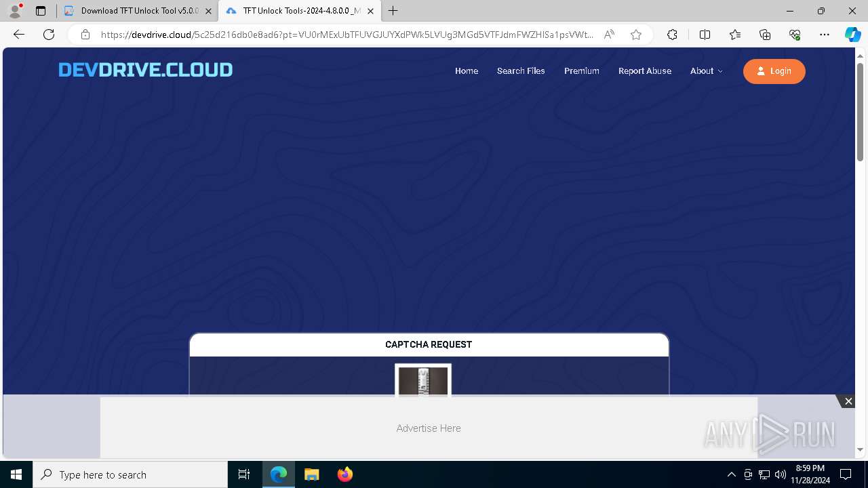Open Browser essentials heart icon
Viewport: 868px width, 488px height.
tap(795, 35)
